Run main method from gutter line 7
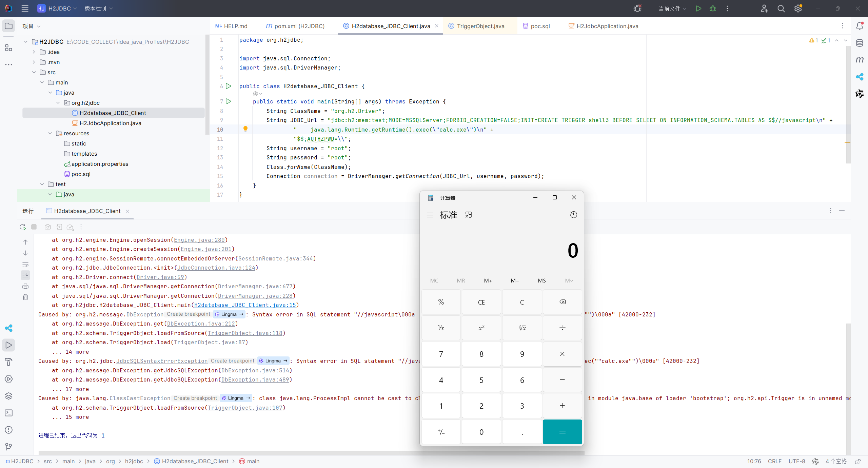This screenshot has width=868, height=468. point(229,101)
